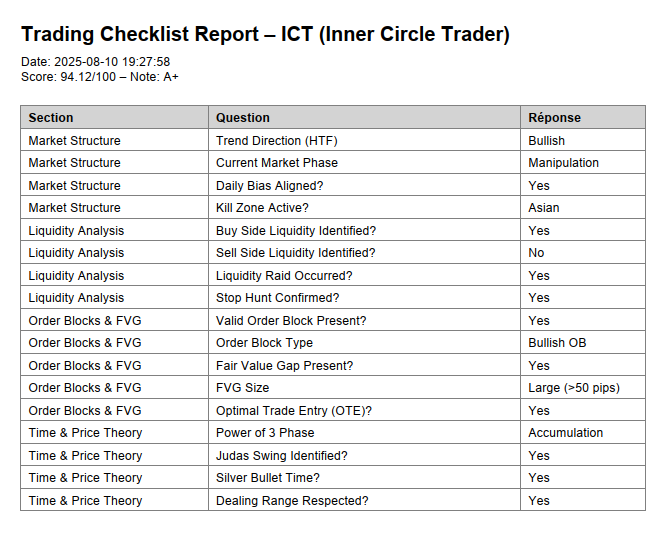This screenshot has height=552, width=672.
Task: Select the Réponse column header
Action: click(554, 118)
